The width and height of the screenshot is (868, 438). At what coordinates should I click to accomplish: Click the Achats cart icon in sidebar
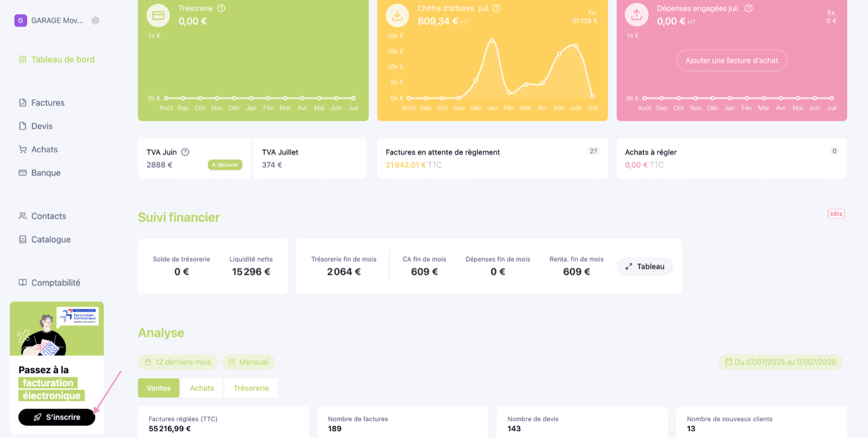point(23,149)
